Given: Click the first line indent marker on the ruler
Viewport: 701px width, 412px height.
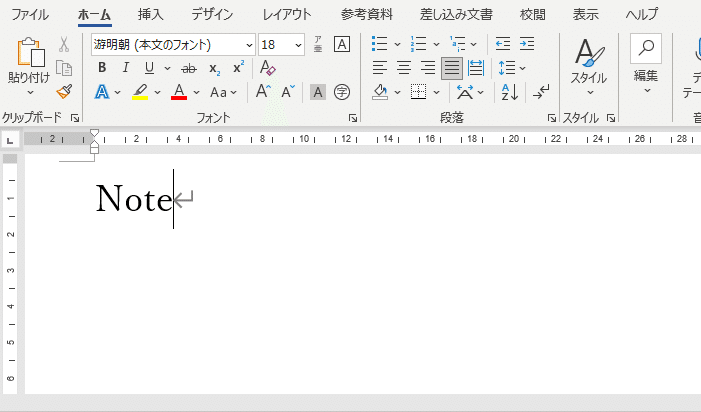Looking at the screenshot, I should tap(94, 133).
